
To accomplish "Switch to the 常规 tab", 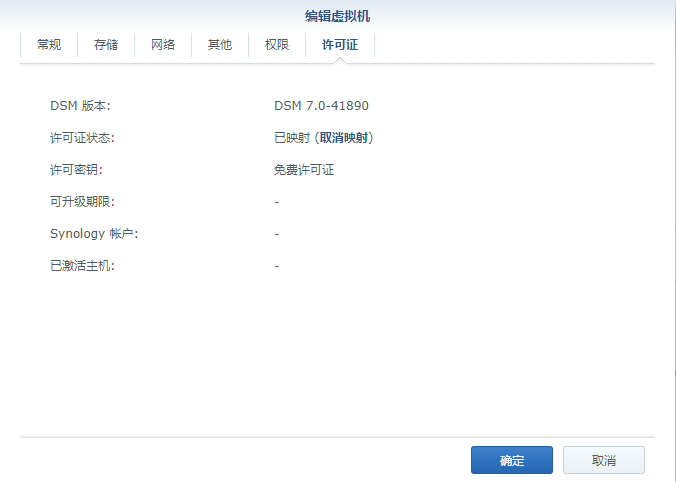I will [49, 45].
